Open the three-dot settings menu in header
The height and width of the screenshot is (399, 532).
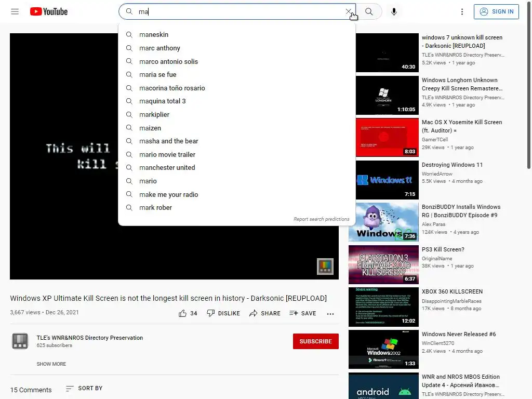[462, 11]
